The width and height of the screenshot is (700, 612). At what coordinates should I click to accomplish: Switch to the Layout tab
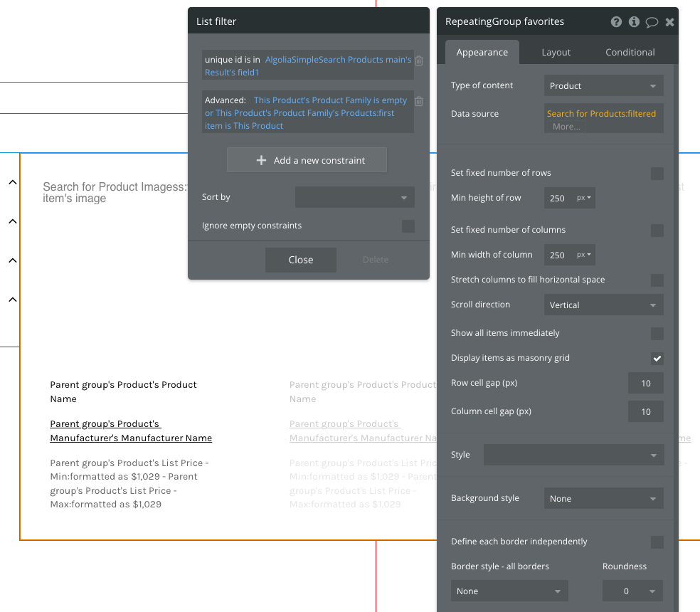point(556,52)
